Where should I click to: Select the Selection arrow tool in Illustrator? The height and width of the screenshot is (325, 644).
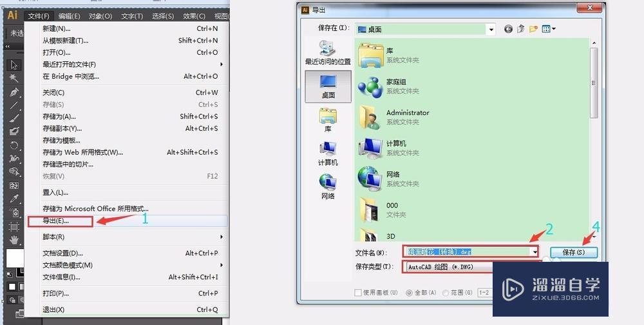(14, 65)
